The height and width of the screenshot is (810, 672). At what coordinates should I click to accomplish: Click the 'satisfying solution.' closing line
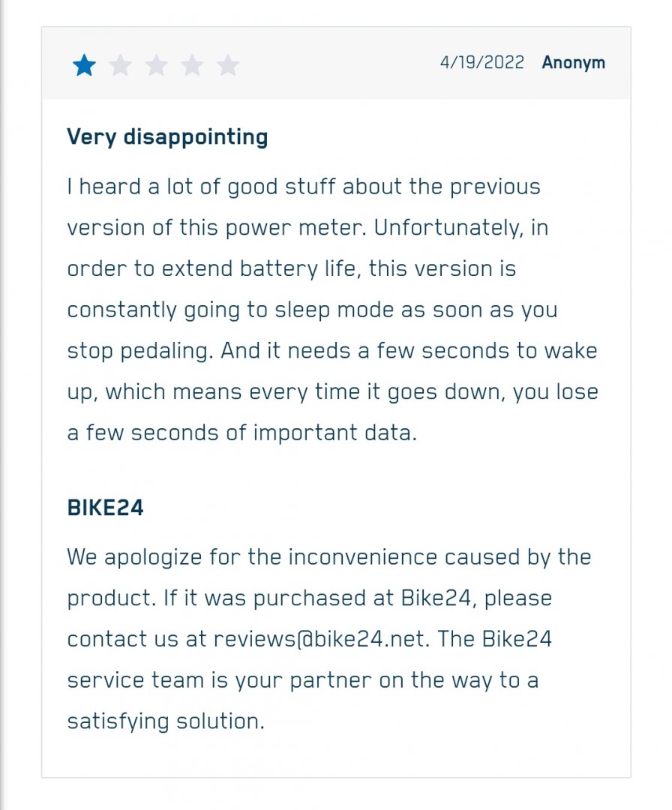click(x=166, y=721)
